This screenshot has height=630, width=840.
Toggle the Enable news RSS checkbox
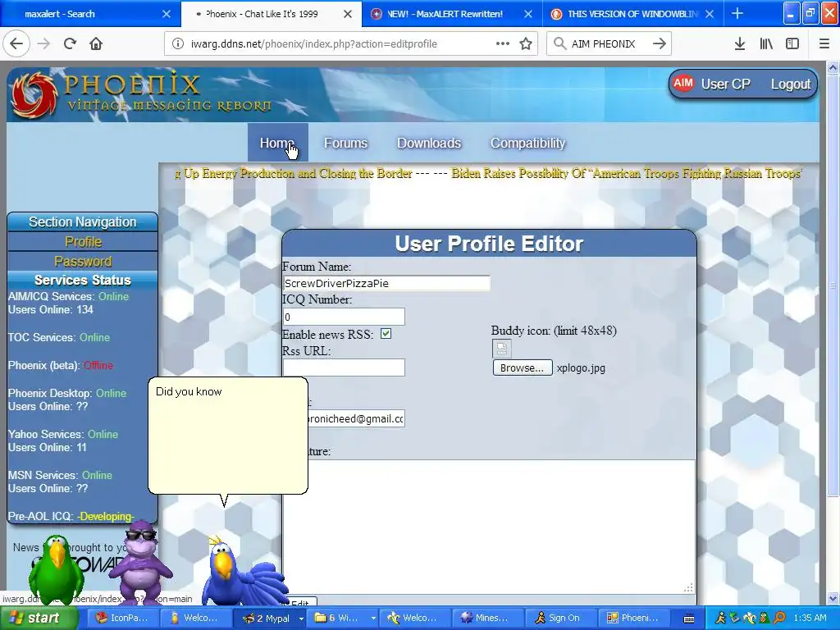click(386, 334)
